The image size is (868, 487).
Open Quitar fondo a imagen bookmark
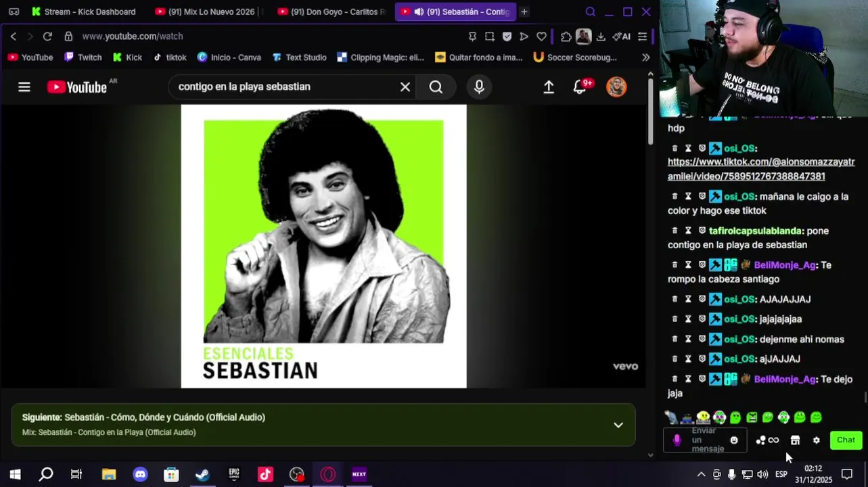(480, 57)
